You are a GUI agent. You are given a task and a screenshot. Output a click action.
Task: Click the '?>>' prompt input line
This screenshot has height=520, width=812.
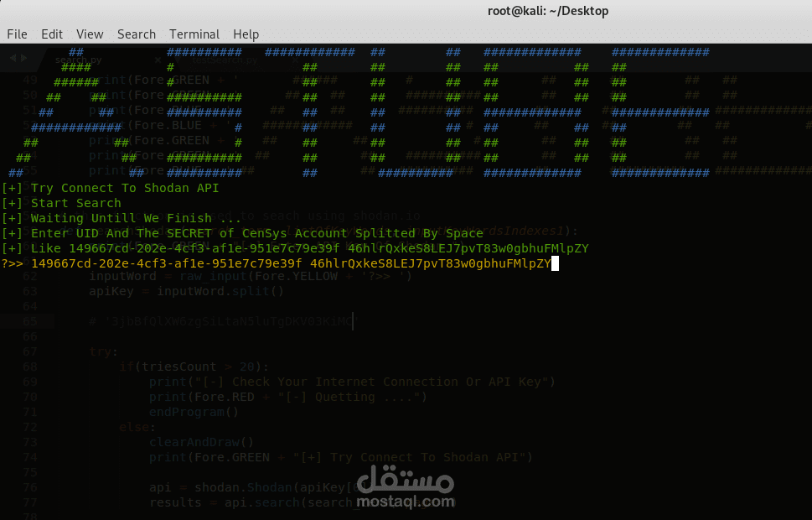(280, 263)
